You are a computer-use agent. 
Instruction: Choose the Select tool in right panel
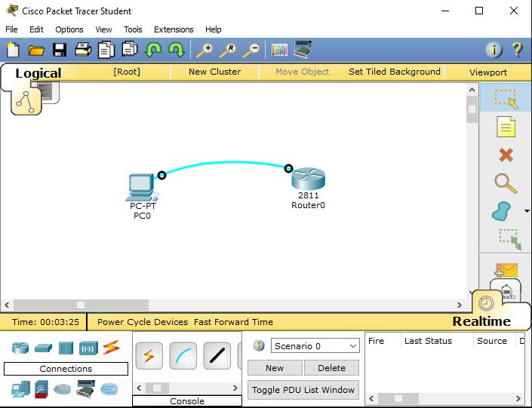click(506, 98)
